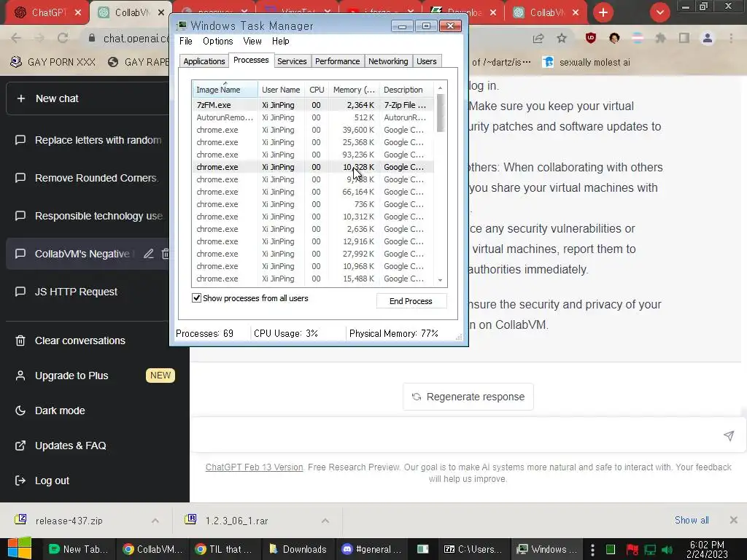Click the scroll-down arrow of the process list
The image size is (747, 560).
[440, 280]
